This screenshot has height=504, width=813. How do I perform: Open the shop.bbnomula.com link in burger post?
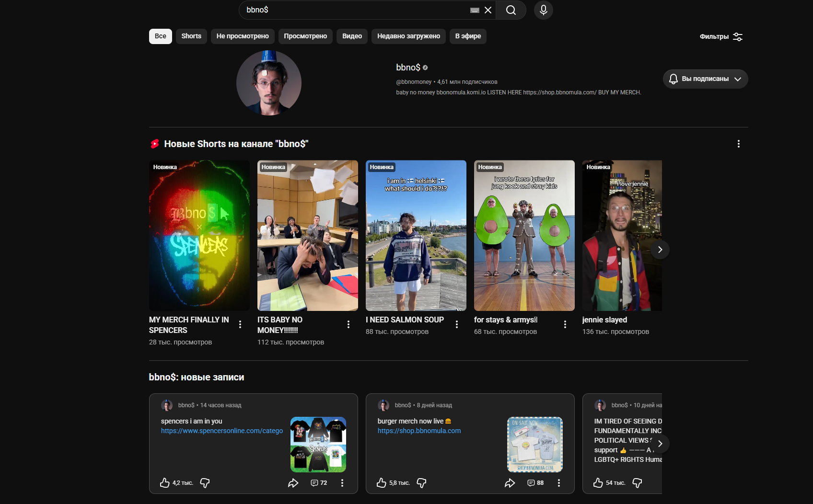coord(419,431)
